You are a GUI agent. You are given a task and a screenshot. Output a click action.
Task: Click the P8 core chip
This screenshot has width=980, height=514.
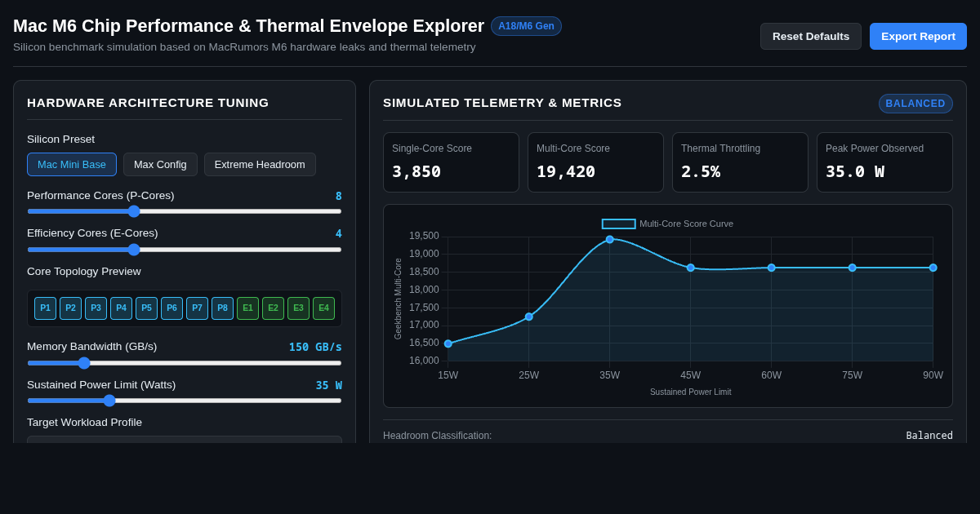[x=222, y=308]
